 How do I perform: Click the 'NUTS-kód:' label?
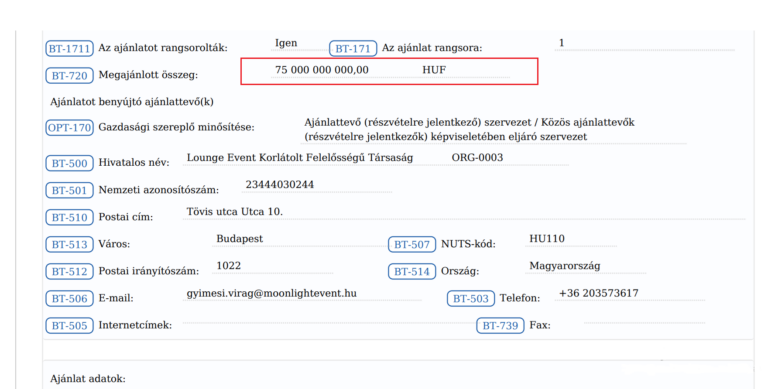coord(468,244)
